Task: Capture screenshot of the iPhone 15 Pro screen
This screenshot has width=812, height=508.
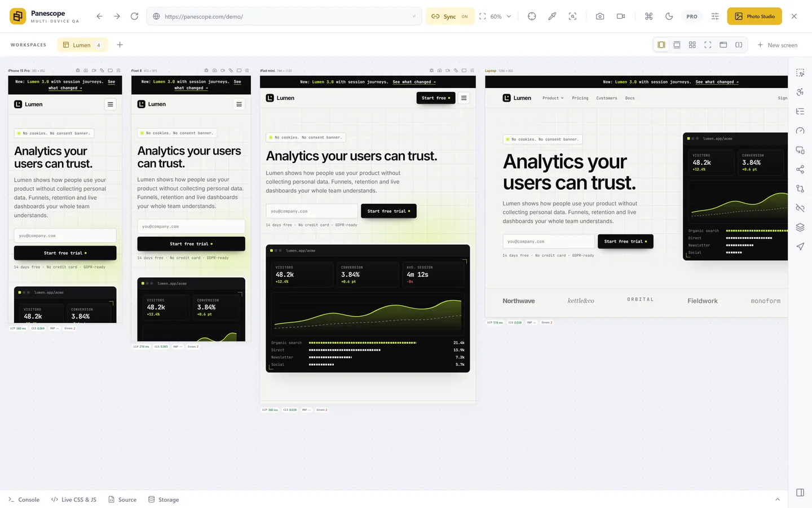Action: coord(86,71)
